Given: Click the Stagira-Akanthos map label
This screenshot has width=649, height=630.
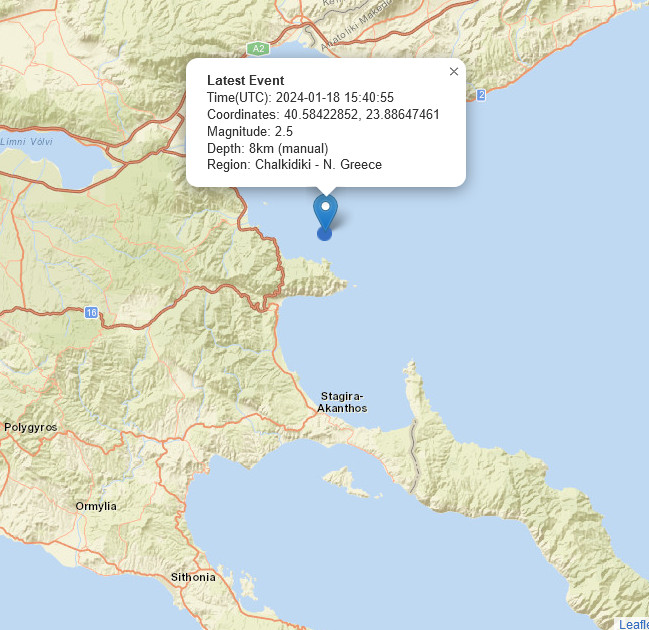Looking at the screenshot, I should pyautogui.click(x=342, y=402).
